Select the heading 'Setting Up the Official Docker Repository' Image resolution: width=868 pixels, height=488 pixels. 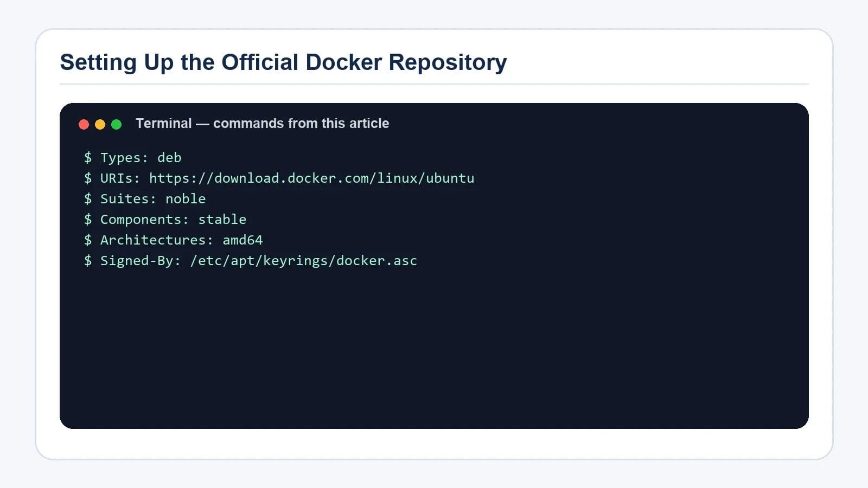(283, 62)
